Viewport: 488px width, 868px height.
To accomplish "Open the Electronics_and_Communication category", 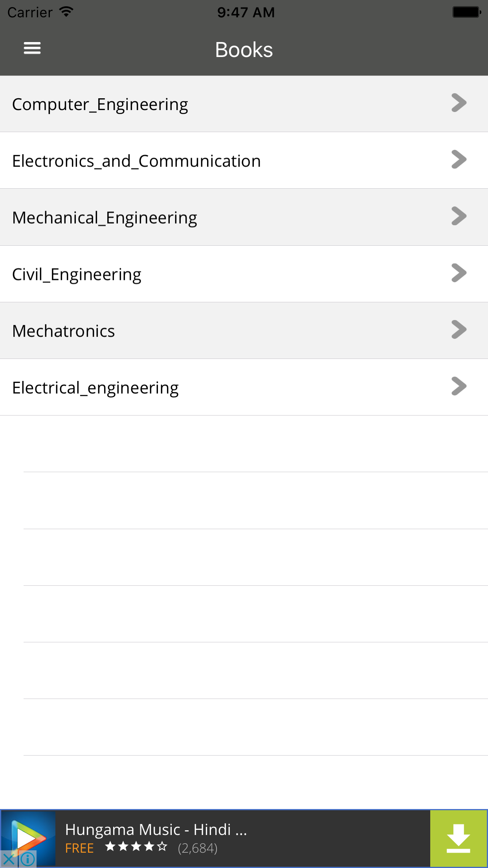I will [x=244, y=160].
